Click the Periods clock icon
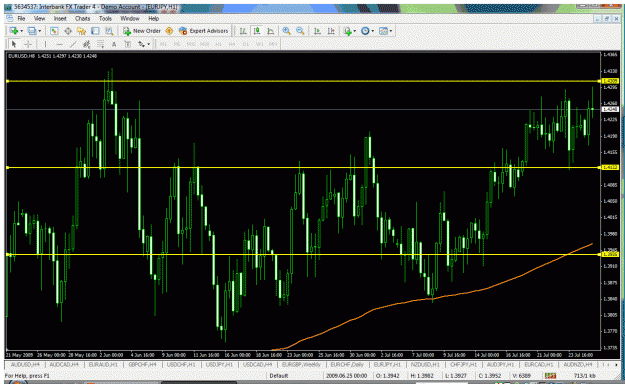 (x=365, y=31)
